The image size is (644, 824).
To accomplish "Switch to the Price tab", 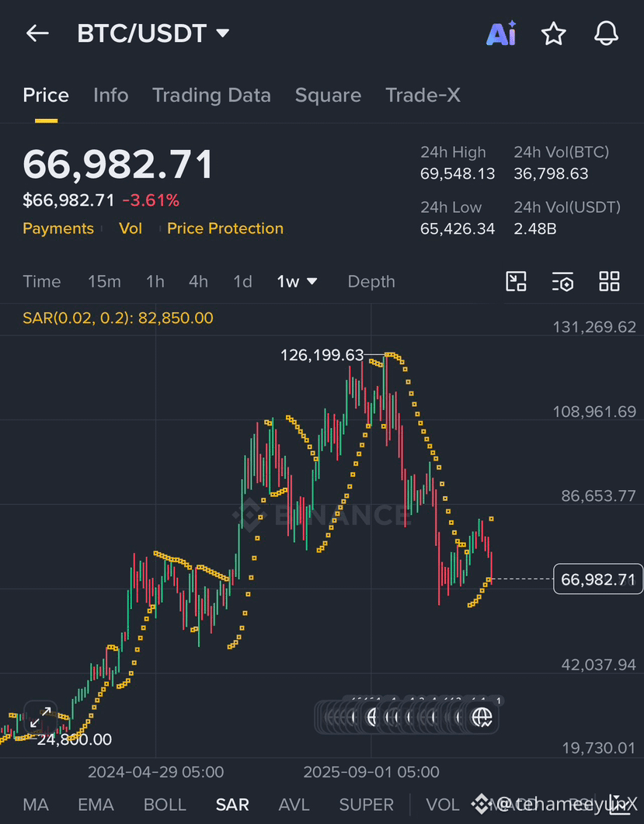I will (46, 96).
